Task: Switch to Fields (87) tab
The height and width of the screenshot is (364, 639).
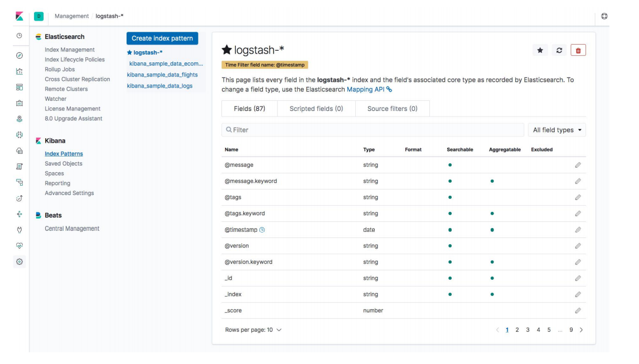Action: pyautogui.click(x=249, y=109)
